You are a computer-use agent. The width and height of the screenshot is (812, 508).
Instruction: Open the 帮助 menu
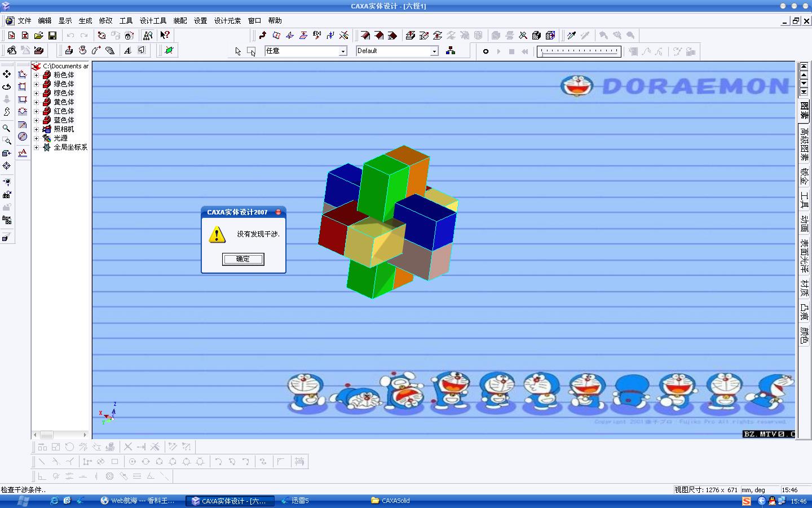(275, 21)
